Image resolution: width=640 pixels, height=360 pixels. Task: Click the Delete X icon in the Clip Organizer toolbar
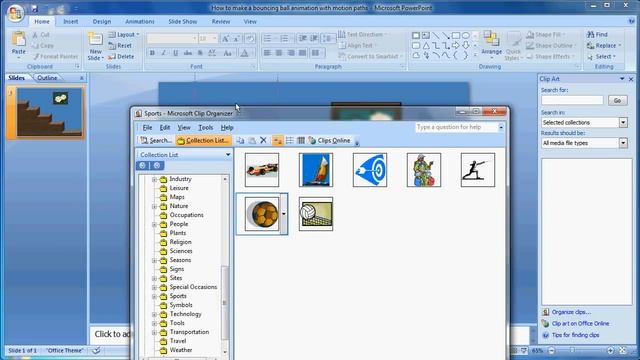[x=263, y=140]
